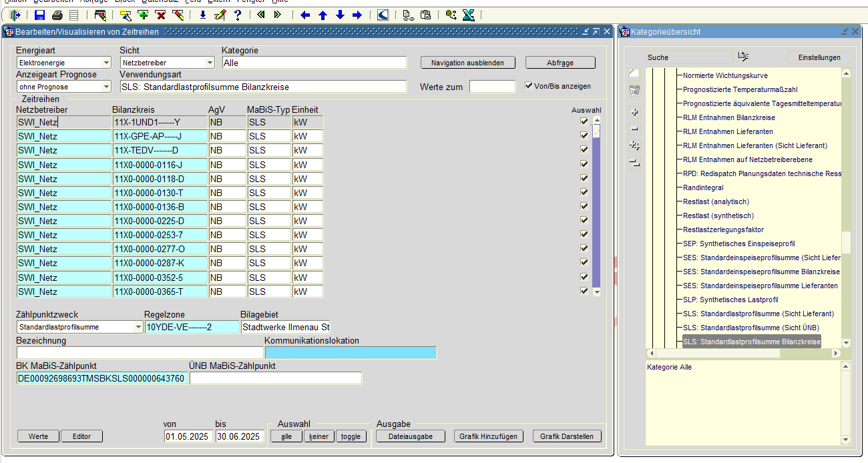The height and width of the screenshot is (463, 868).
Task: Click the search icon beside the Suche field
Action: click(743, 57)
